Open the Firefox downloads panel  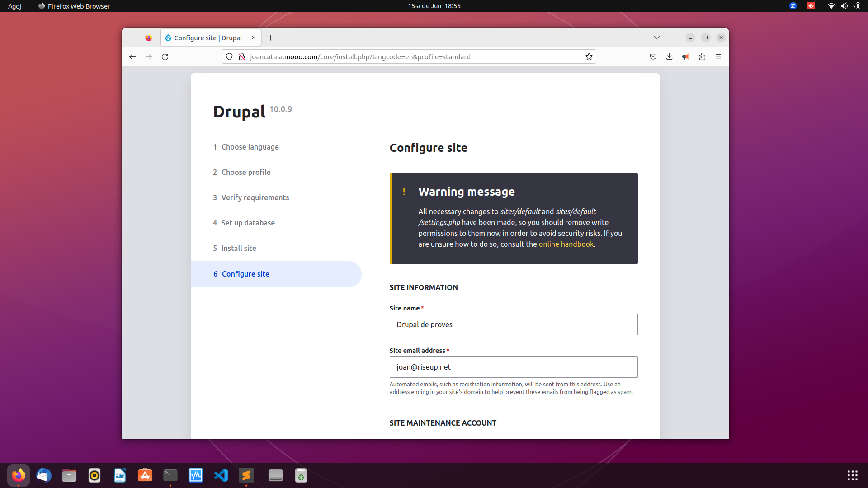(669, 56)
